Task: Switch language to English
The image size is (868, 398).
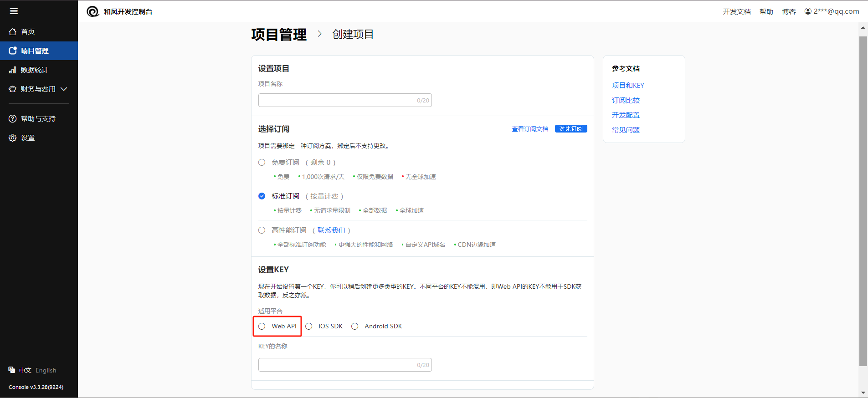Action: [x=46, y=371]
